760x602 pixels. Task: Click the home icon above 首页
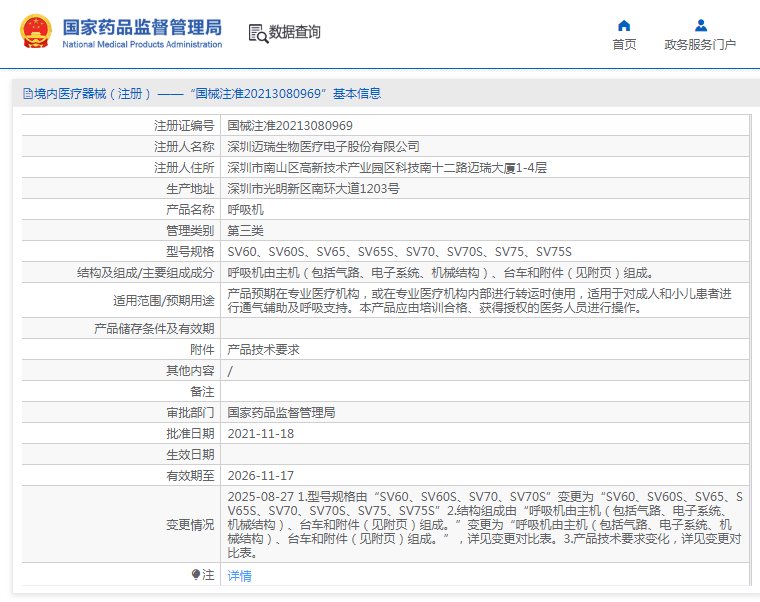coord(624,25)
